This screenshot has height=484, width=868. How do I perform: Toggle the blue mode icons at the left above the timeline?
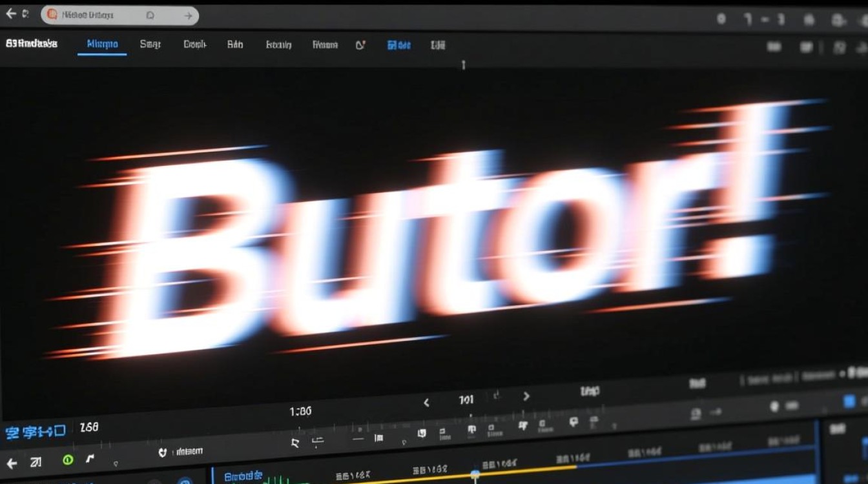click(x=35, y=432)
